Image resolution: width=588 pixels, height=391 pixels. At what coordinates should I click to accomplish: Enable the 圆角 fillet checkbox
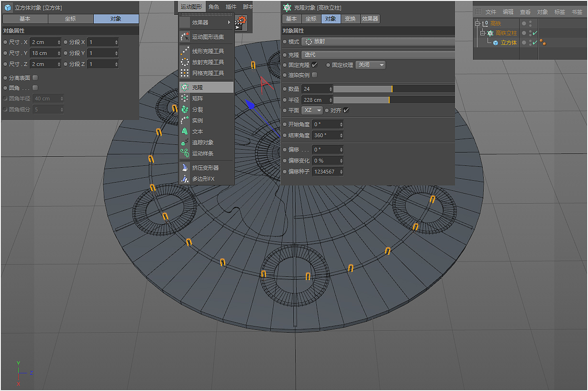pos(35,88)
